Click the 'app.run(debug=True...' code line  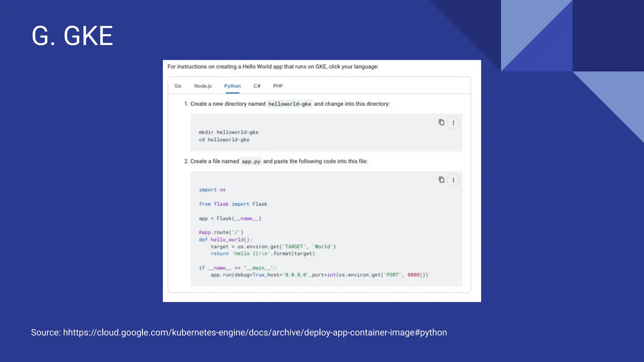click(319, 275)
